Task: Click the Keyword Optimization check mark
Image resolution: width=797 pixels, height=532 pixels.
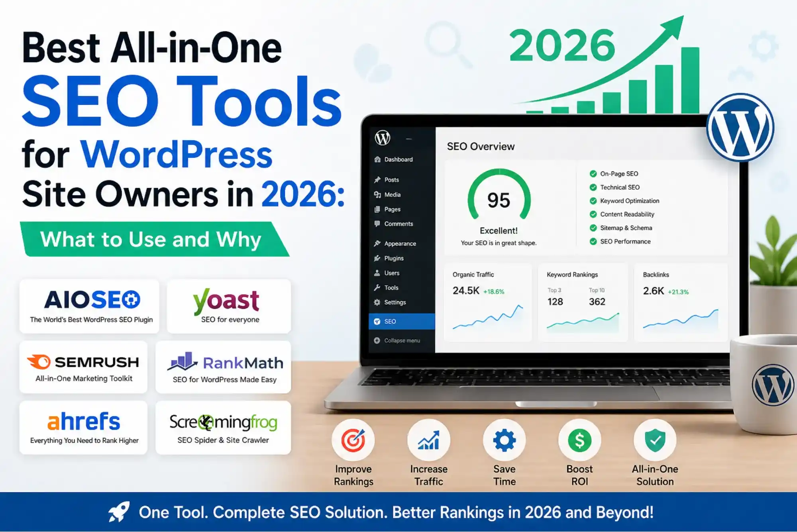Action: point(593,201)
